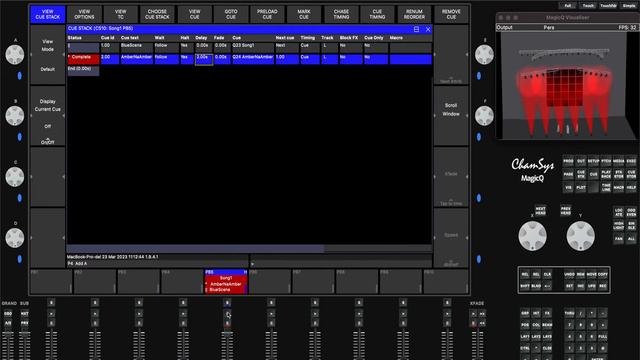Open the PLAY BACK window key
The image size is (640, 360).
(606, 174)
